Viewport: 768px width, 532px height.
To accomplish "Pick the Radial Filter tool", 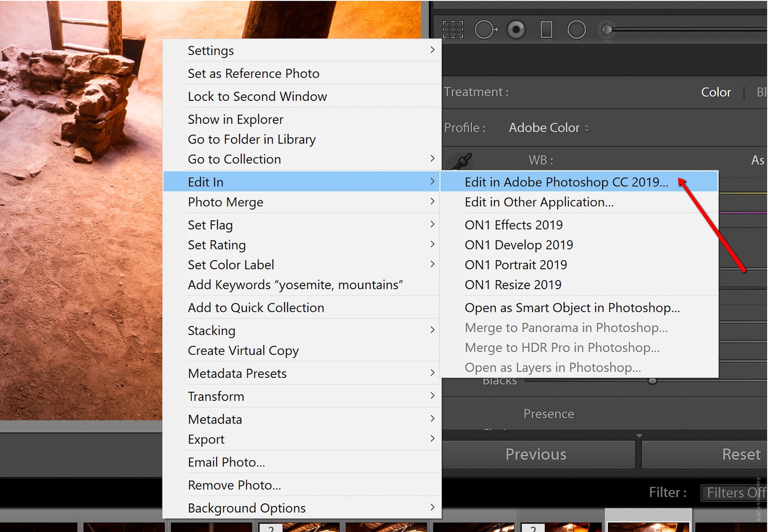I will click(x=577, y=30).
